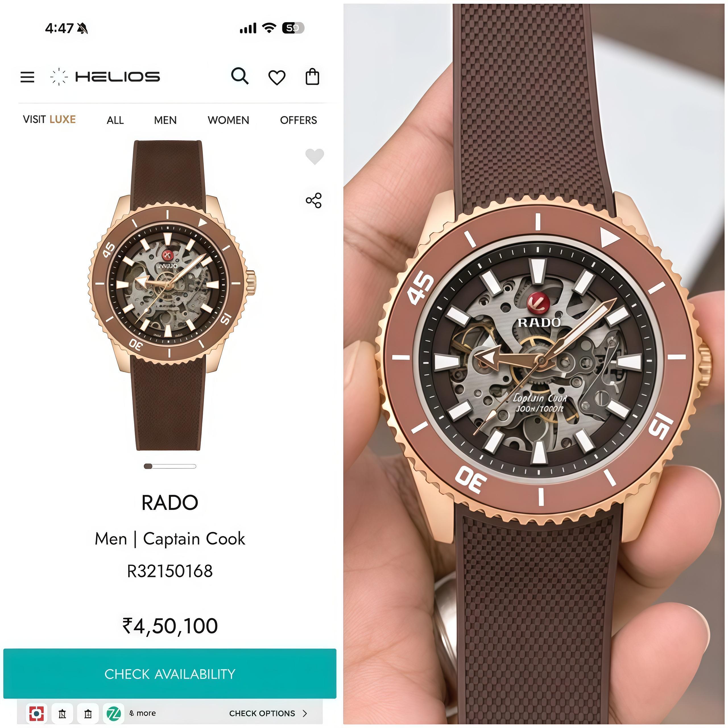Tap the Helios logo

click(105, 77)
